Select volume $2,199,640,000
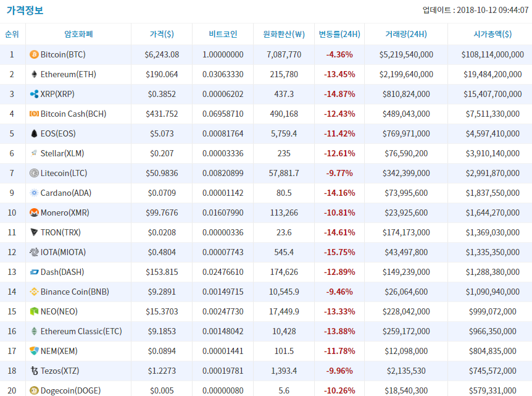532x396 pixels. click(x=406, y=74)
